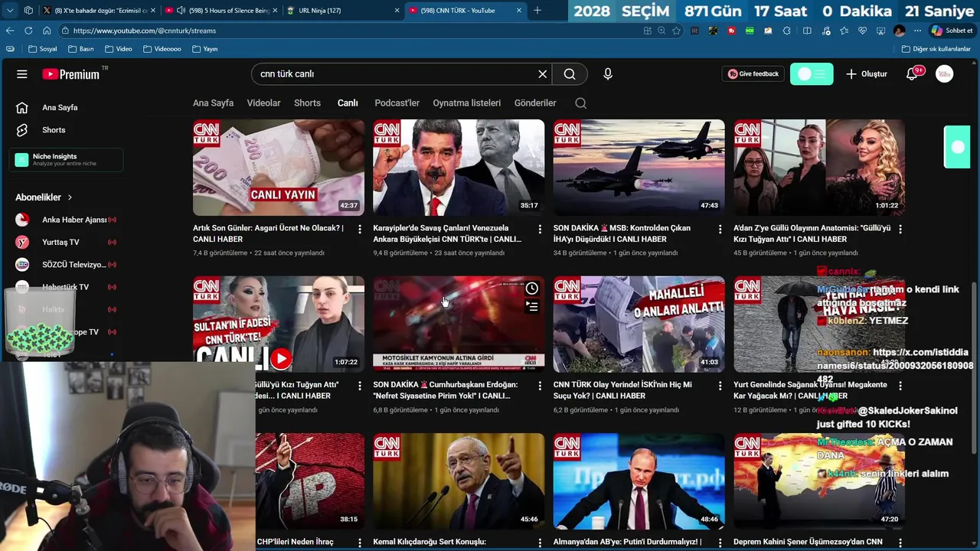Switch to Oynatma listeleri tab
Viewport: 980px width, 551px height.
466,103
